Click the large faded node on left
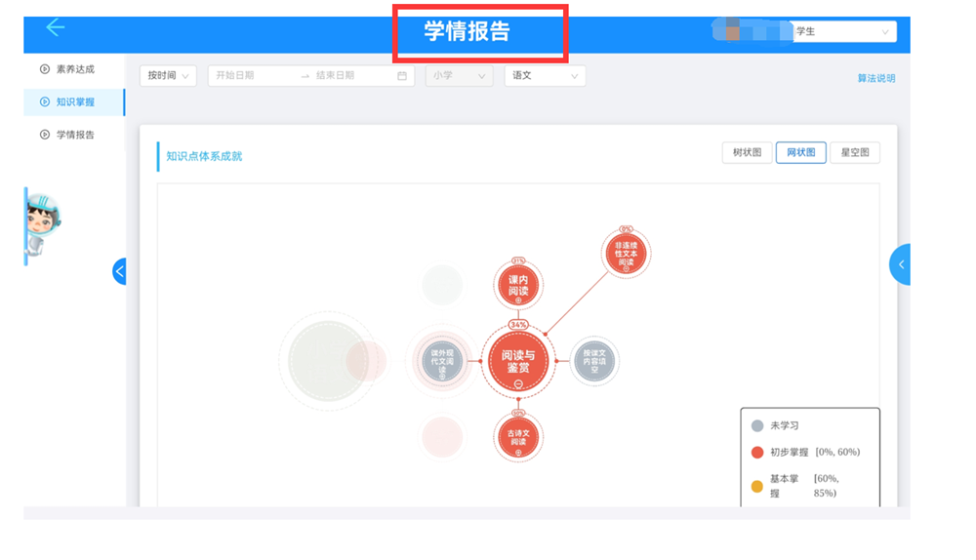Viewport: 976px width, 560px height. coord(328,361)
